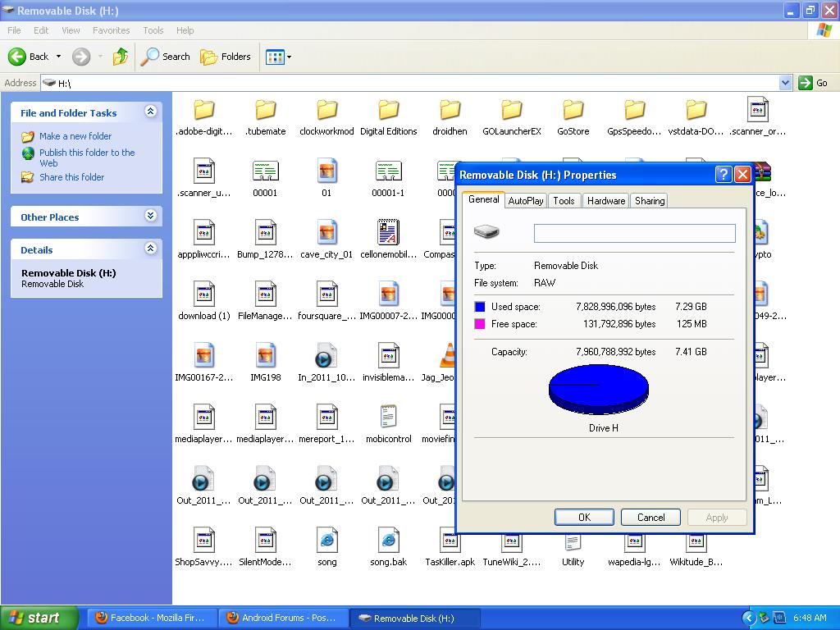
Task: Click the properties dialog help question button
Action: (x=723, y=175)
